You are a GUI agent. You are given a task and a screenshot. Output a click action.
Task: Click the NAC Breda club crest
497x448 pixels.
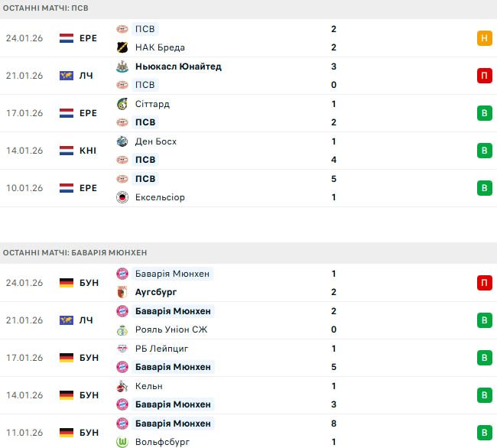click(x=122, y=47)
